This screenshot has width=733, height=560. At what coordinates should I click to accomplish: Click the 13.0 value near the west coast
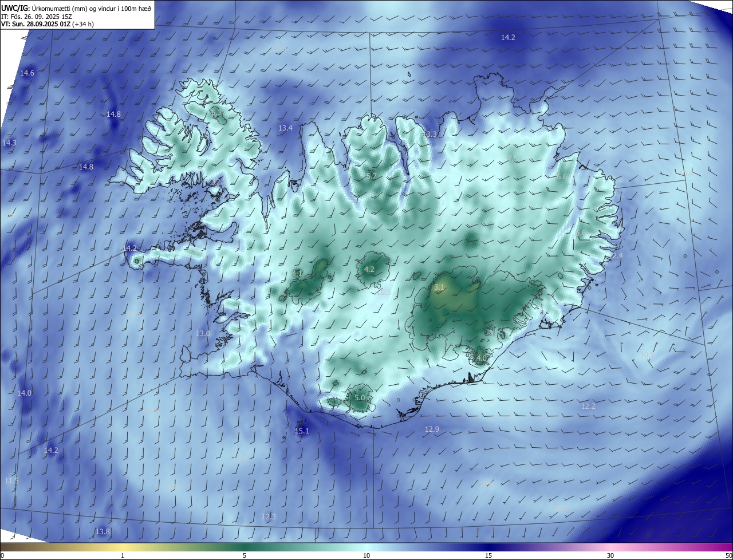203,333
